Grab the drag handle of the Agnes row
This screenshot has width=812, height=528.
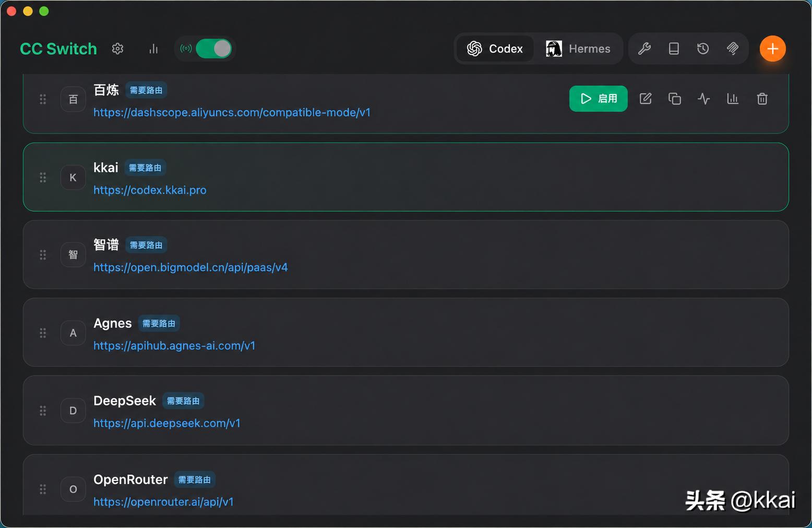[43, 333]
